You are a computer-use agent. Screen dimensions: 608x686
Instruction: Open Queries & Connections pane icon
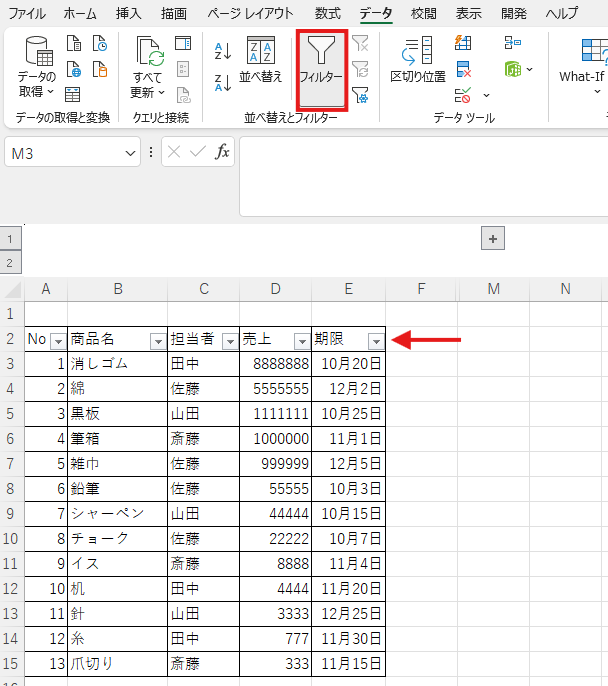[x=183, y=43]
